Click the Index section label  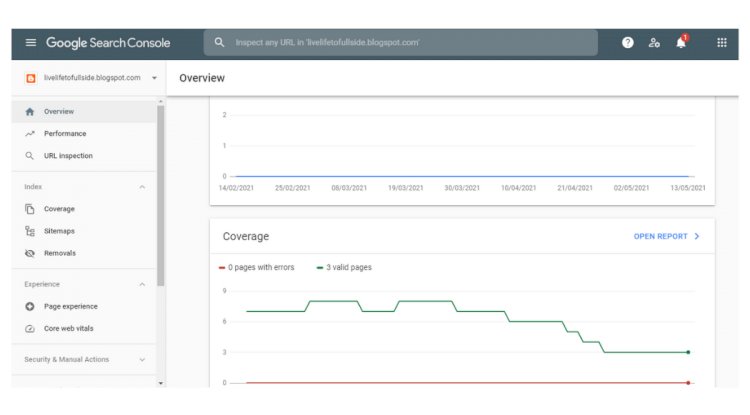33,187
